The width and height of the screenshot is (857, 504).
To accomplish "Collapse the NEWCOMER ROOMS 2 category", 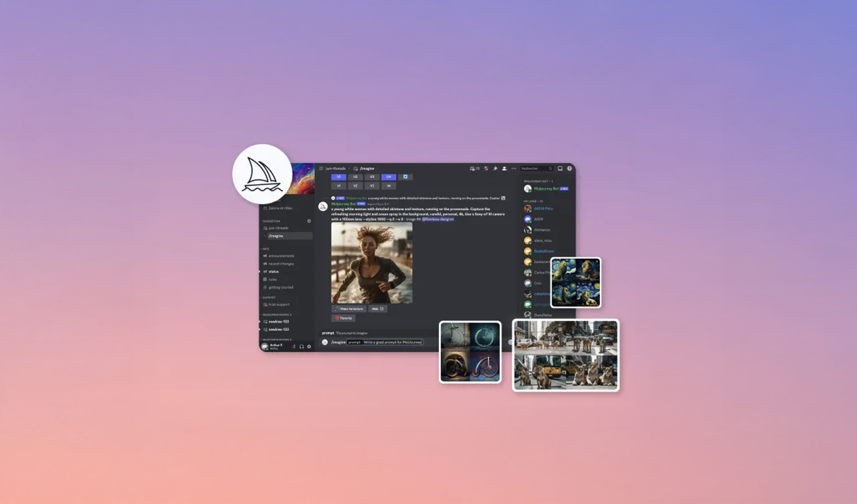I will click(277, 315).
